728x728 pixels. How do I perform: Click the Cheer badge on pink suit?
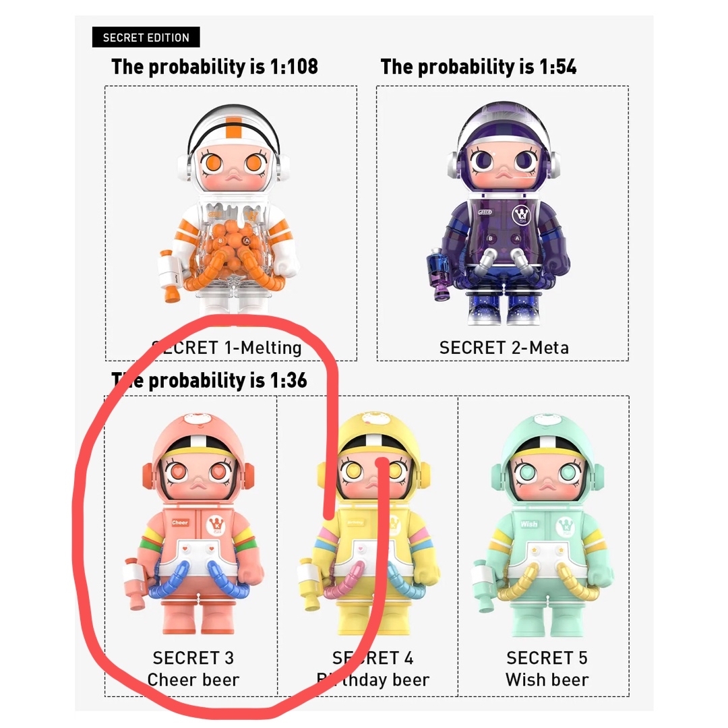[x=180, y=522]
